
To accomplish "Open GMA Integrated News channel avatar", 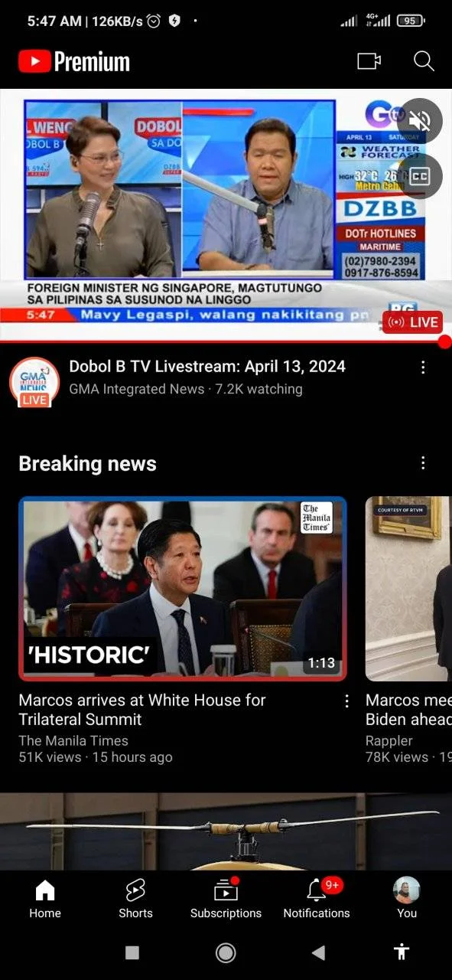I will 34,381.
